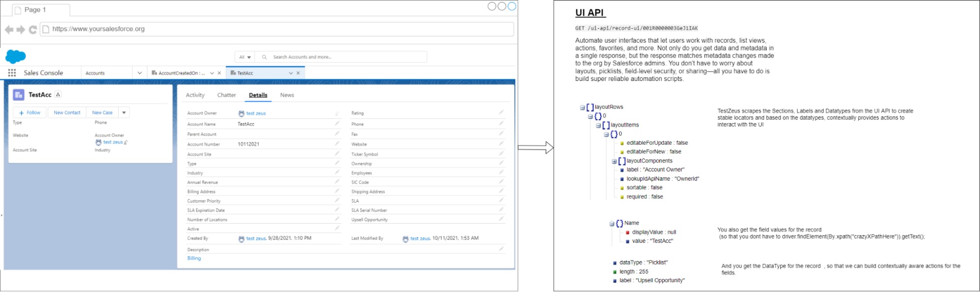
Task: Edit Billing Address pencil icon
Action: [x=337, y=190]
